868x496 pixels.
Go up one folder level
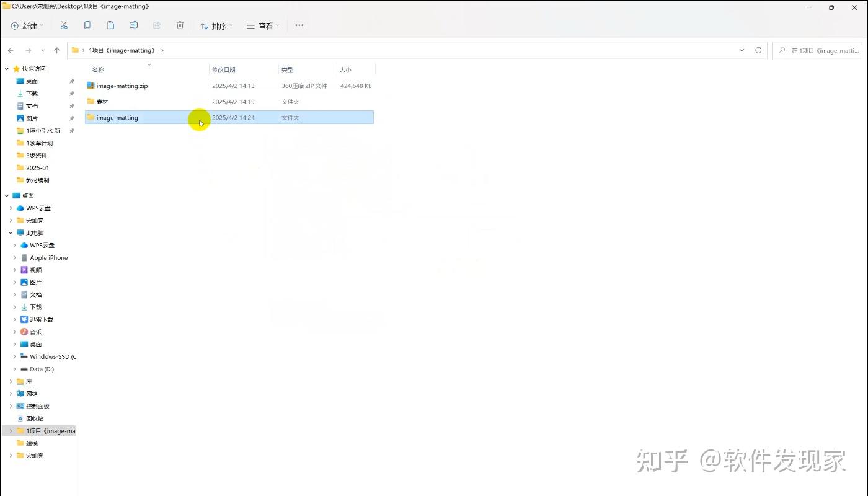pyautogui.click(x=56, y=50)
